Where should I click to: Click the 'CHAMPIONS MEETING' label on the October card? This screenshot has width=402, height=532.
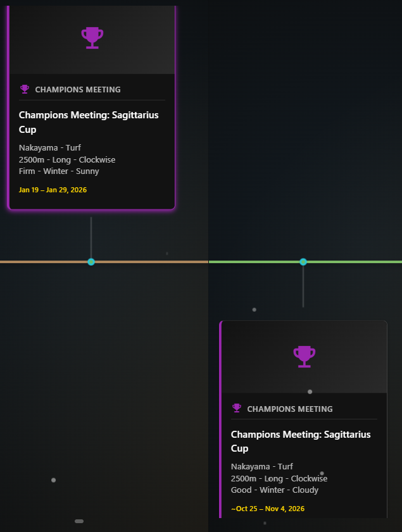[290, 409]
